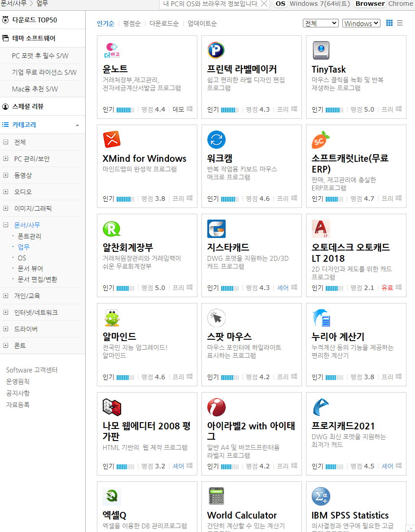The image size is (415, 532).
Task: Click the 문서/사무 breadcrumb at top
Action: pyautogui.click(x=13, y=4)
